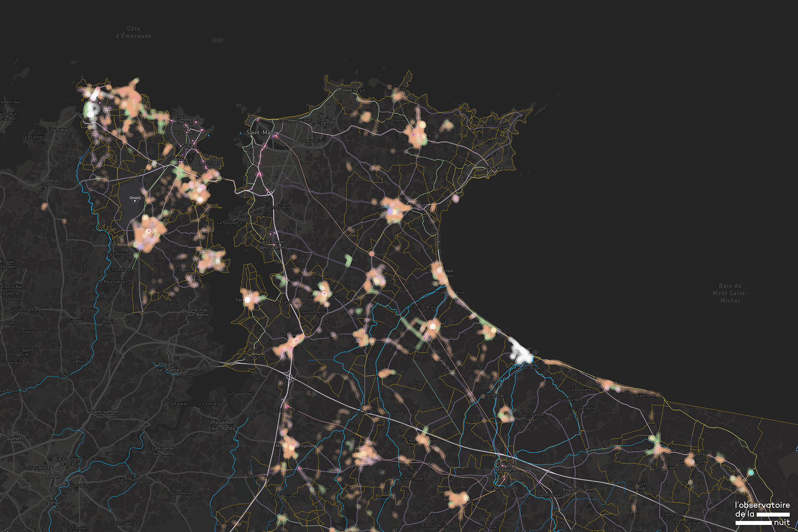Viewport: 798px width, 532px height.
Task: Select the Saint-Solen label
Action: [x=123, y=523]
